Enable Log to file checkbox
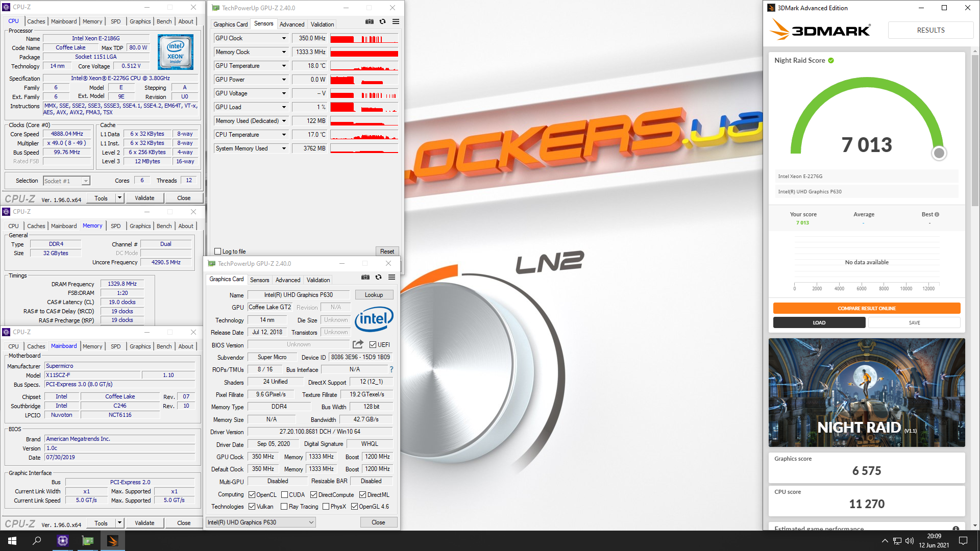980x551 pixels. pyautogui.click(x=218, y=252)
